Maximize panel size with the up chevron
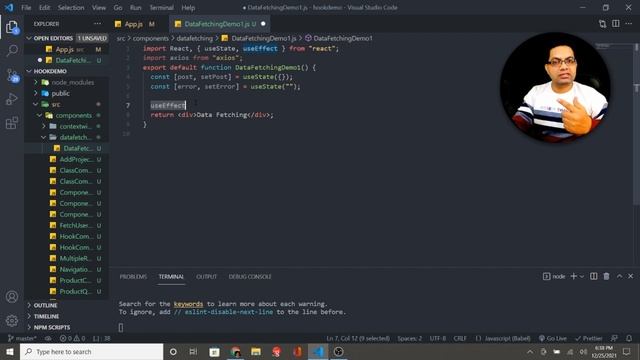 click(619, 276)
